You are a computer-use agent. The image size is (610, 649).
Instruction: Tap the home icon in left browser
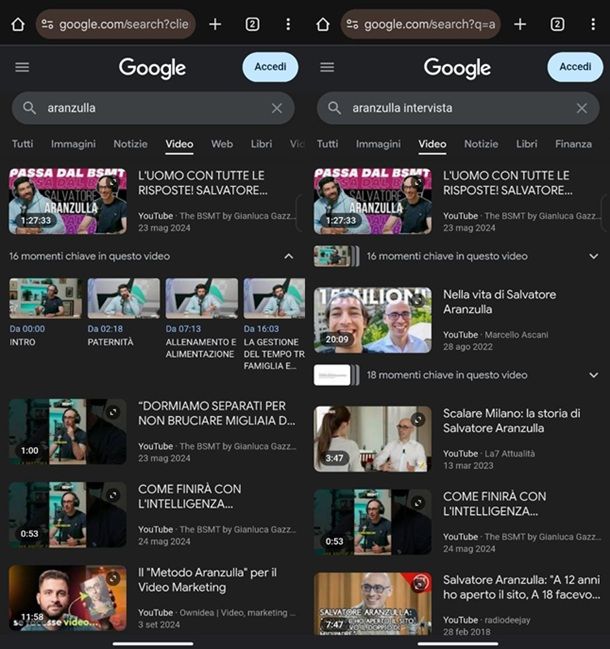tap(18, 24)
